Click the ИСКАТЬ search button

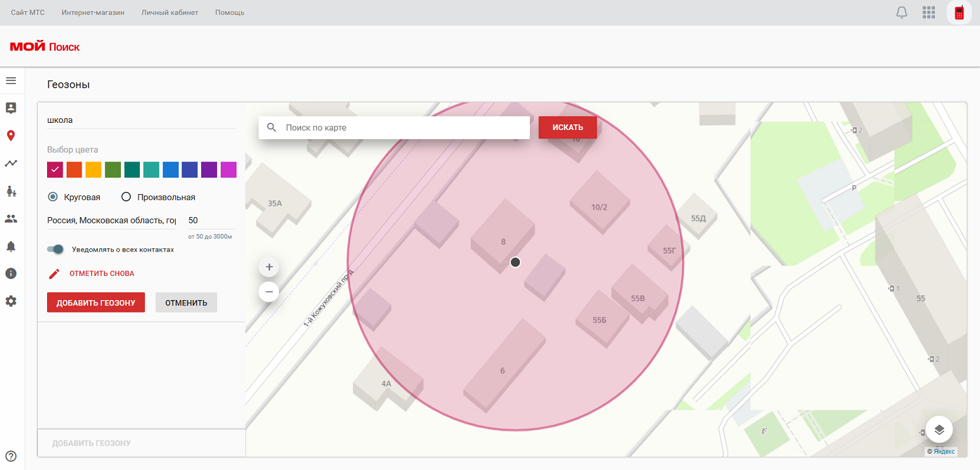point(567,127)
